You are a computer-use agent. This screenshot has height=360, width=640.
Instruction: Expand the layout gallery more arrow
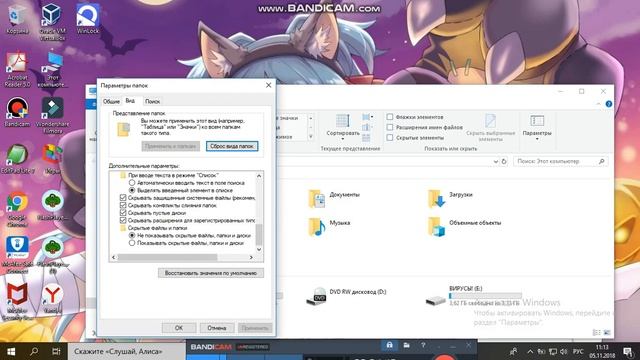(x=311, y=137)
